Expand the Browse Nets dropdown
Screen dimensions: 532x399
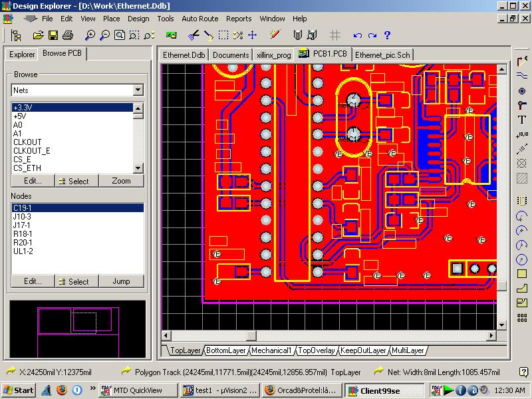tap(138, 90)
